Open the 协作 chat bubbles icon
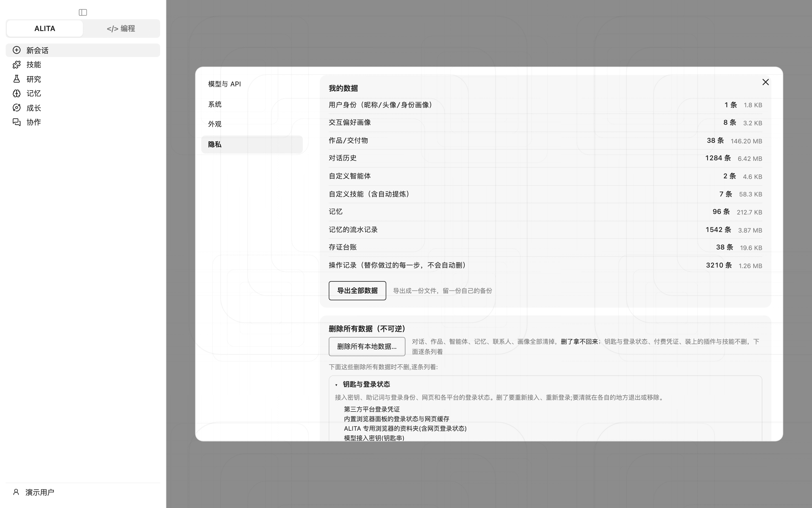This screenshot has width=812, height=508. pyautogui.click(x=16, y=122)
